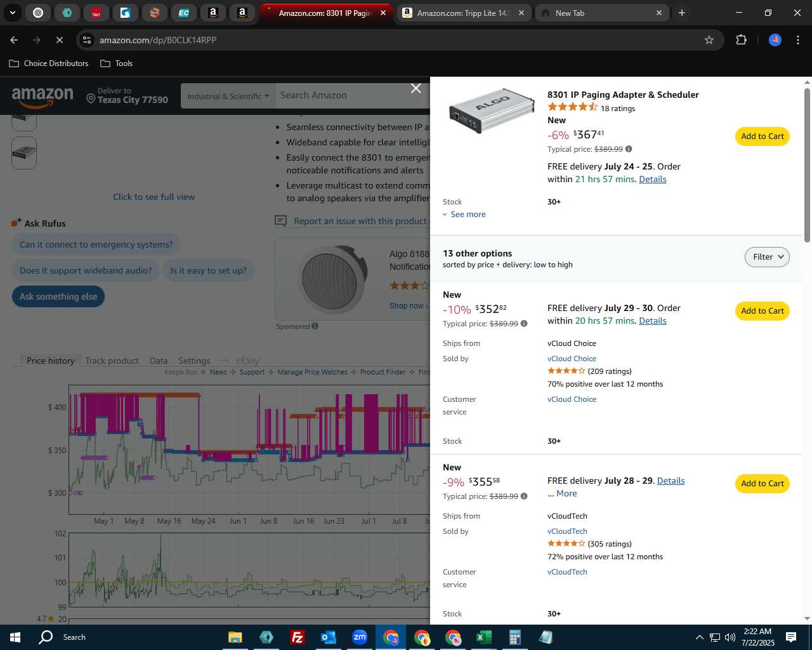Open the EC pinned tab
The image size is (812, 650).
(184, 13)
